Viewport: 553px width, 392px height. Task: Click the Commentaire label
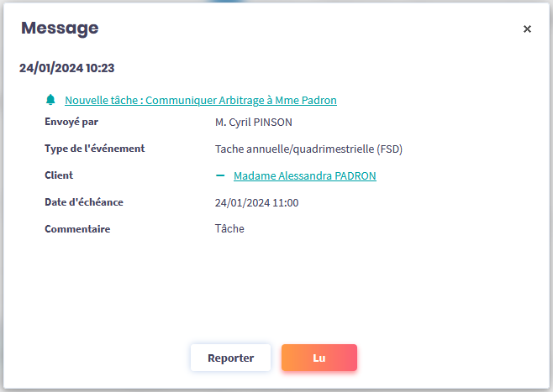77,229
